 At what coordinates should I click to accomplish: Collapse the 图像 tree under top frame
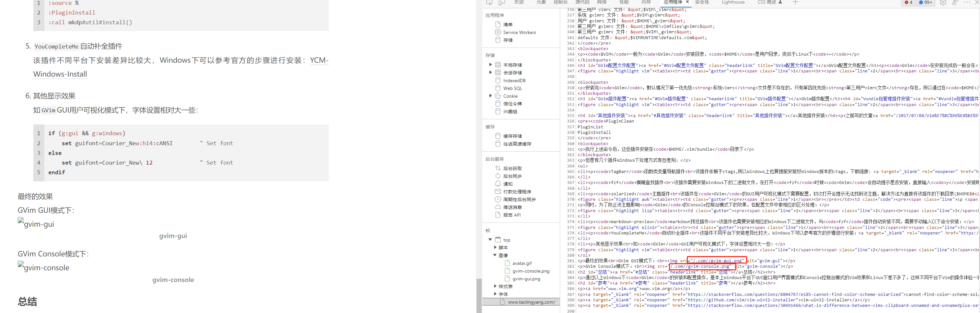pos(495,255)
